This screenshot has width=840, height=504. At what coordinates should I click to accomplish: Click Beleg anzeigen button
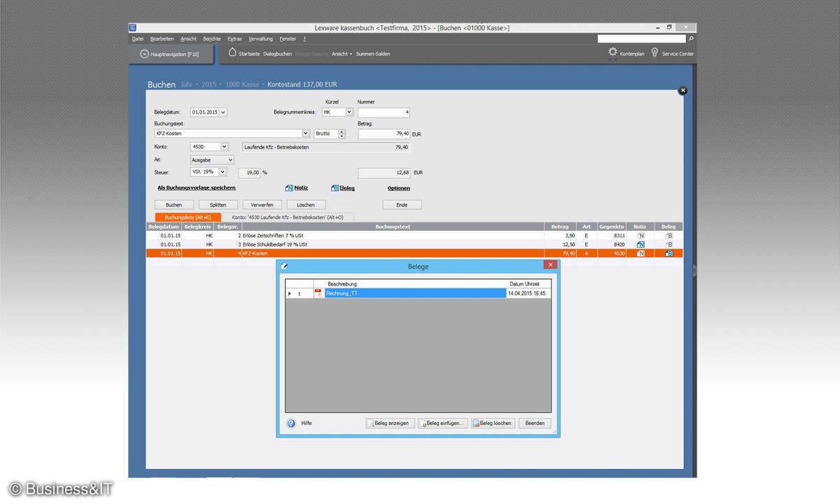click(390, 423)
